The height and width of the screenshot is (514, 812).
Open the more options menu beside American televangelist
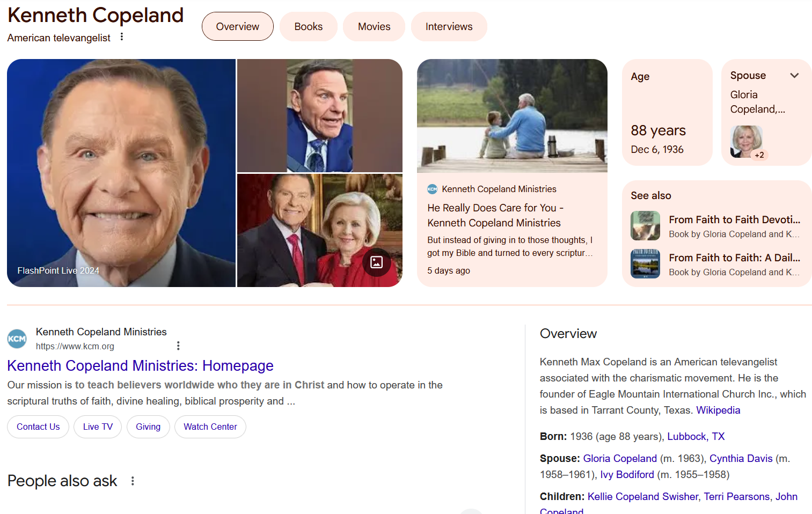[122, 37]
